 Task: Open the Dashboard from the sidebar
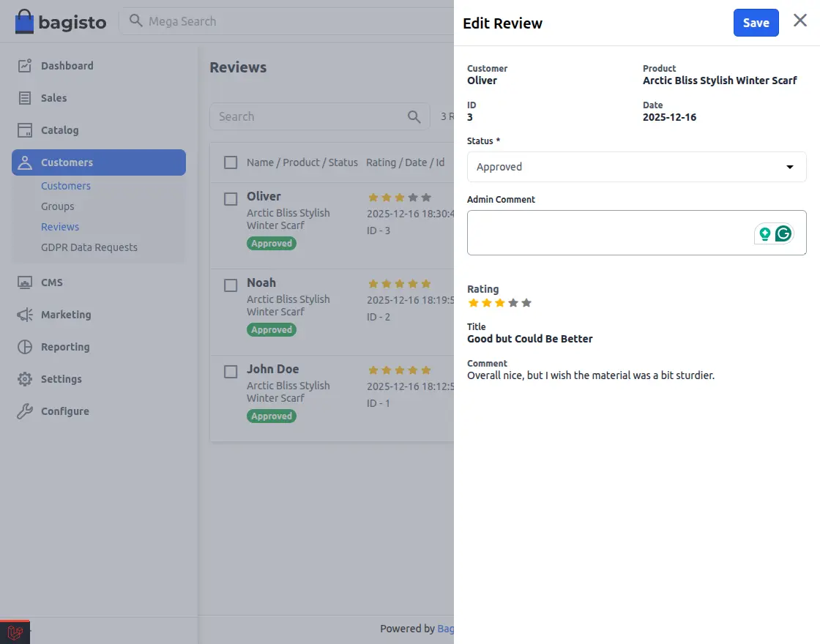(24, 65)
